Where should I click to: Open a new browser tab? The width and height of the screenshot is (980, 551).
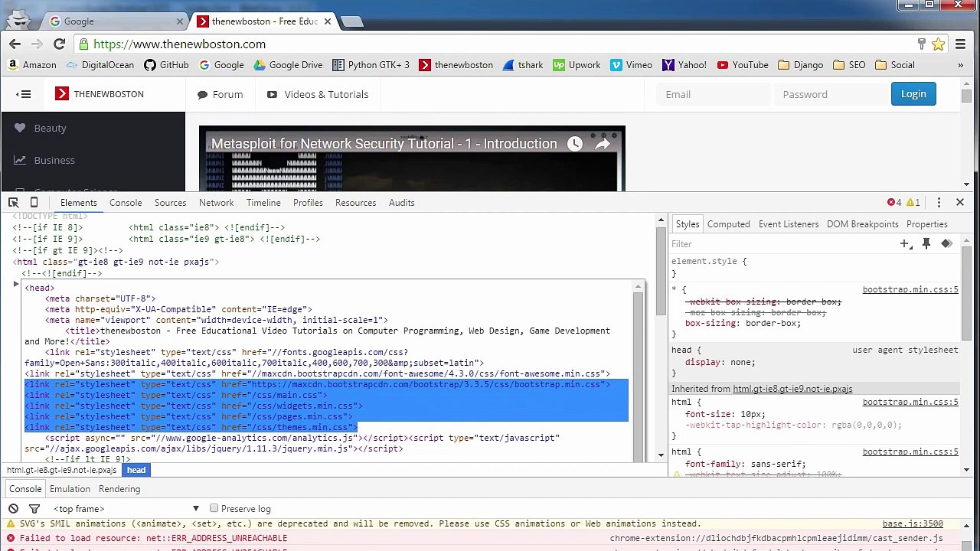coord(352,21)
